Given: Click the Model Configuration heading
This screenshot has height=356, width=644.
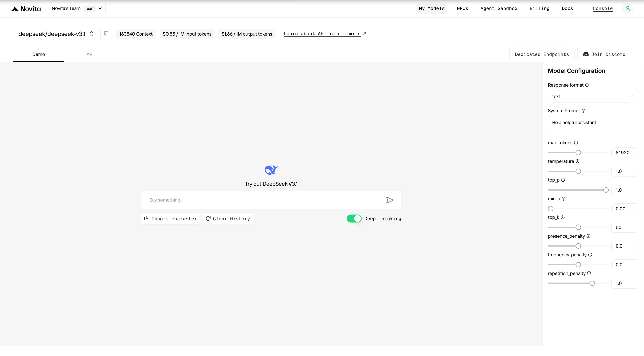Looking at the screenshot, I should (x=577, y=71).
